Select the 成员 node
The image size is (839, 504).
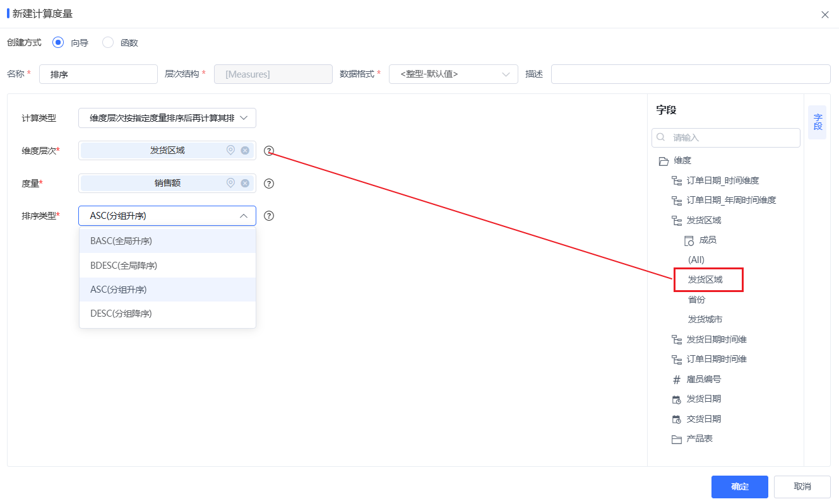point(708,240)
